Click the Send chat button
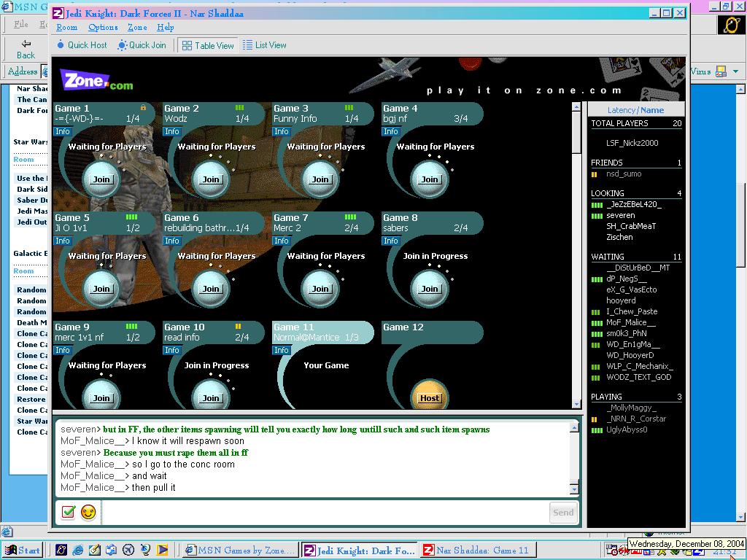 [x=563, y=513]
